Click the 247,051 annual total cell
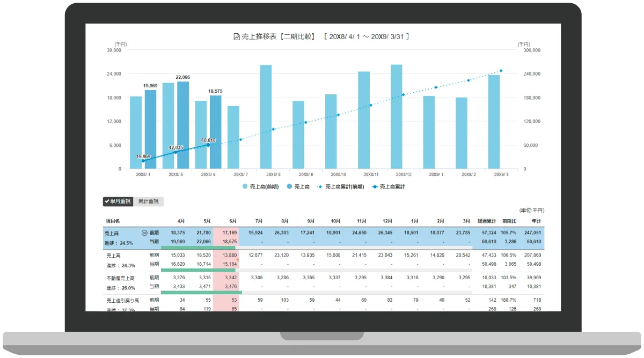This screenshot has width=644, height=358. pyautogui.click(x=532, y=233)
